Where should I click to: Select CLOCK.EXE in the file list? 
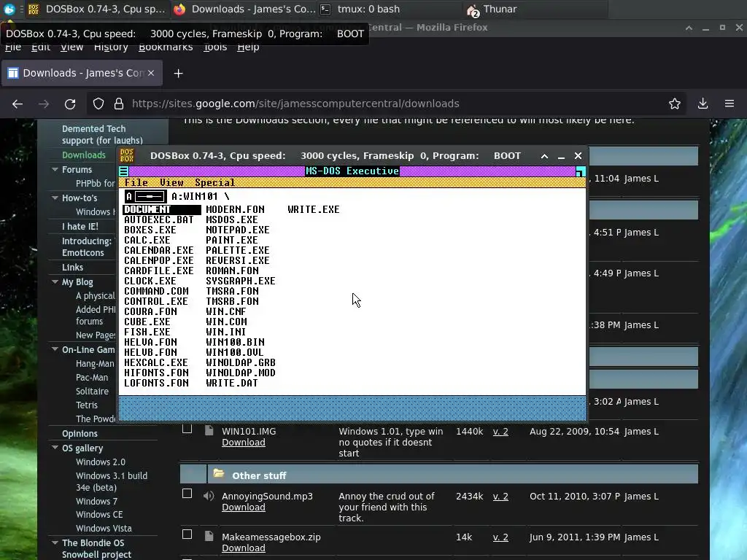[150, 281]
